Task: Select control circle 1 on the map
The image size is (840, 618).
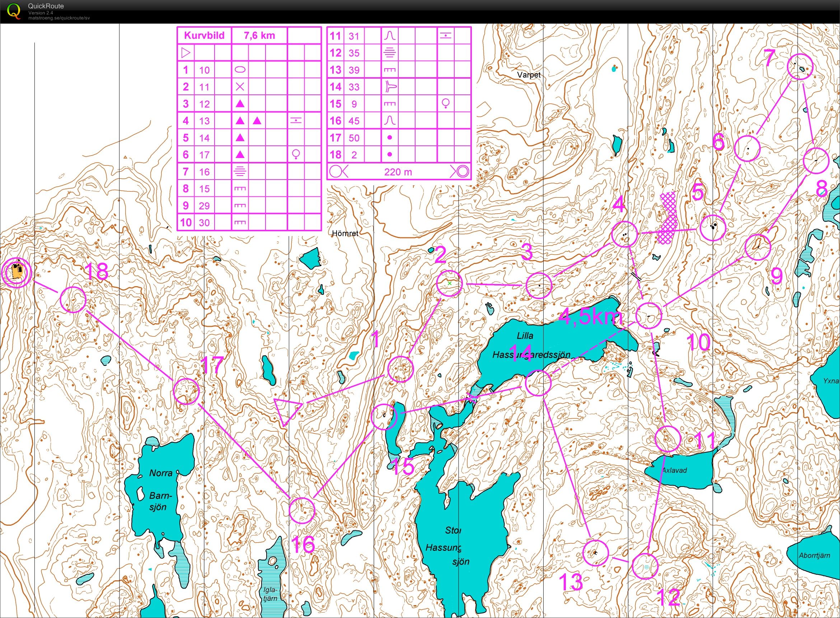Action: (400, 369)
